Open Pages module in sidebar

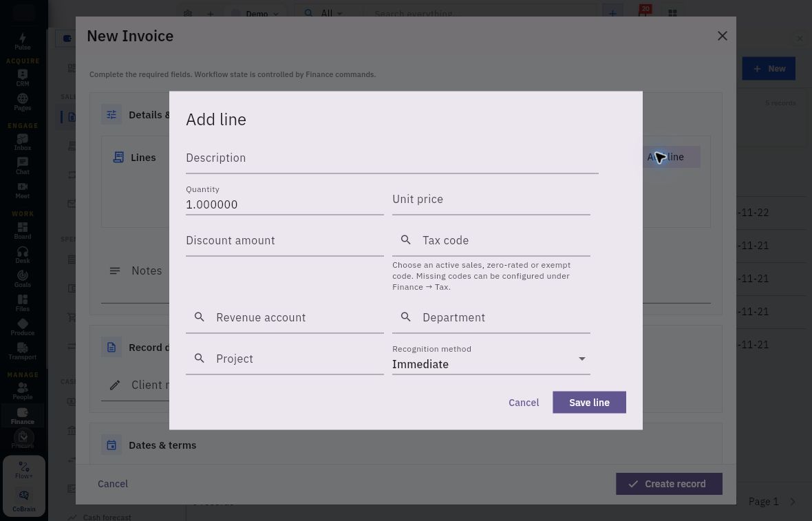pos(22,102)
